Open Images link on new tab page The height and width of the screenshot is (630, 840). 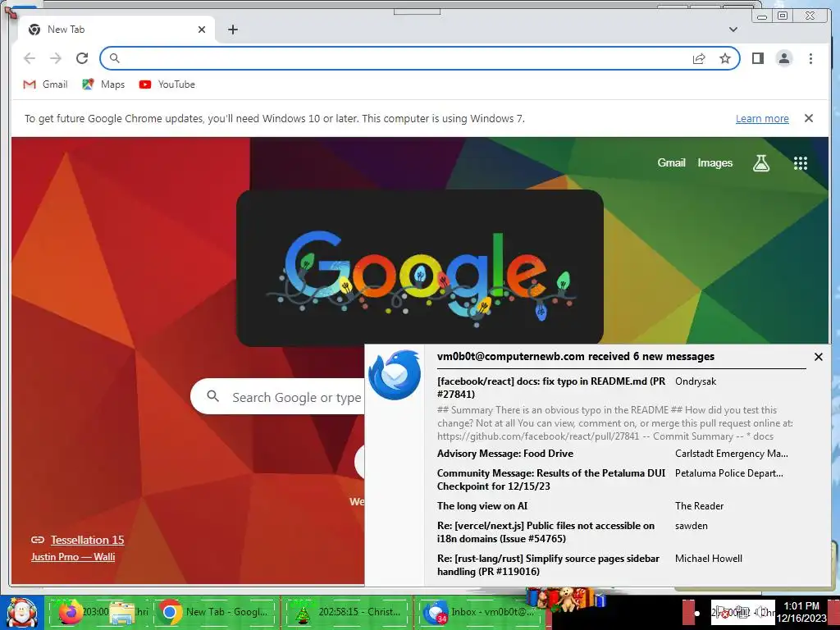pos(714,163)
